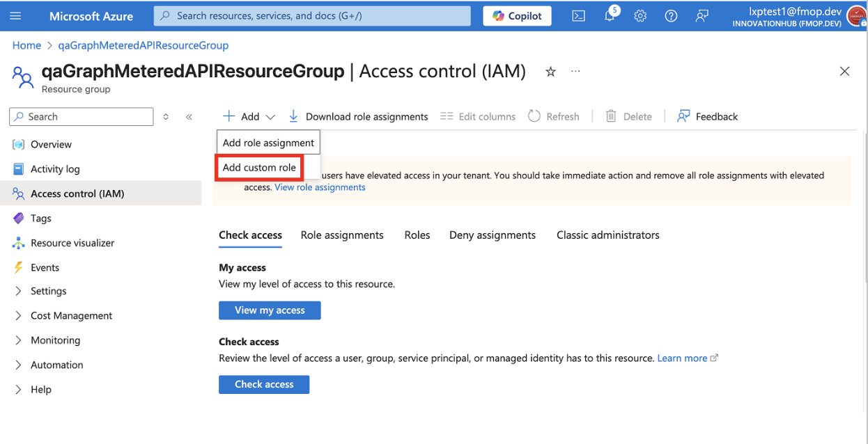Click the plus icon beside Add
Viewport: 868px width, 444px height.
click(x=228, y=116)
